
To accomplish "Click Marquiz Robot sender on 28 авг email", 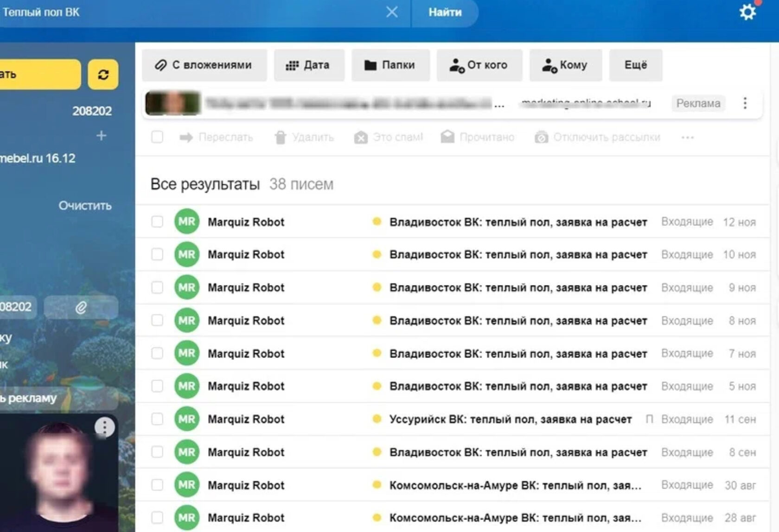I will coord(246,518).
